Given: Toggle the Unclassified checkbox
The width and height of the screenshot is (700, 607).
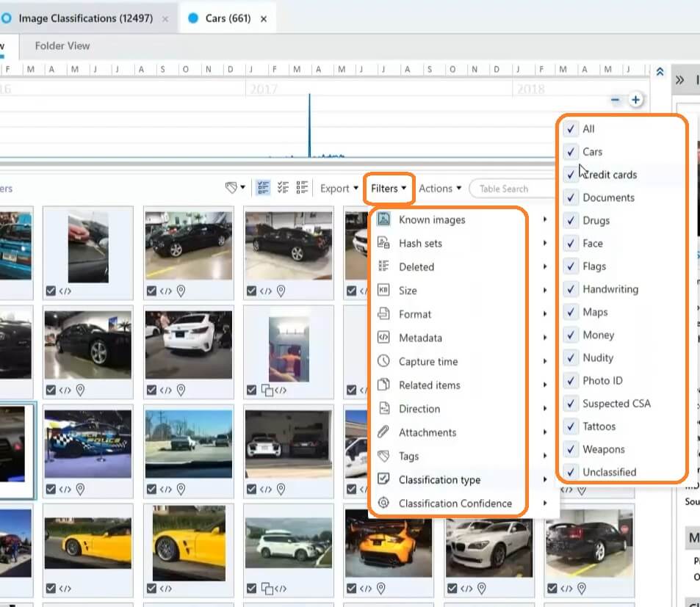Looking at the screenshot, I should 571,472.
